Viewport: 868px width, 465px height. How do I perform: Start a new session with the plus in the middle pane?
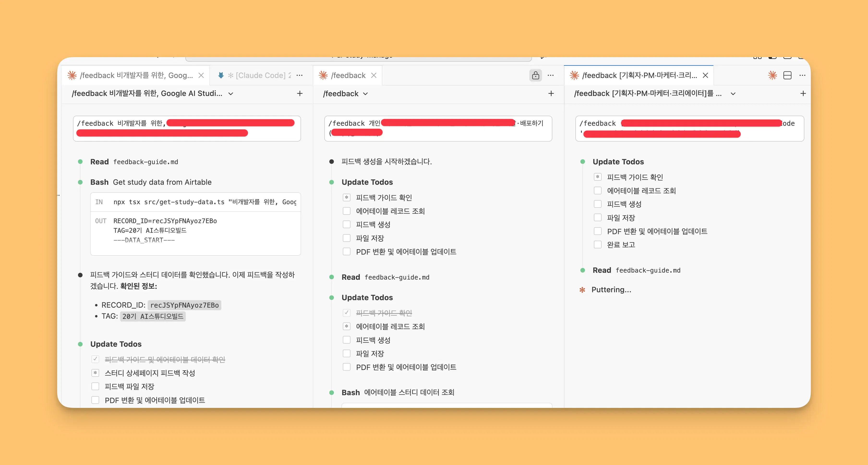click(x=551, y=94)
